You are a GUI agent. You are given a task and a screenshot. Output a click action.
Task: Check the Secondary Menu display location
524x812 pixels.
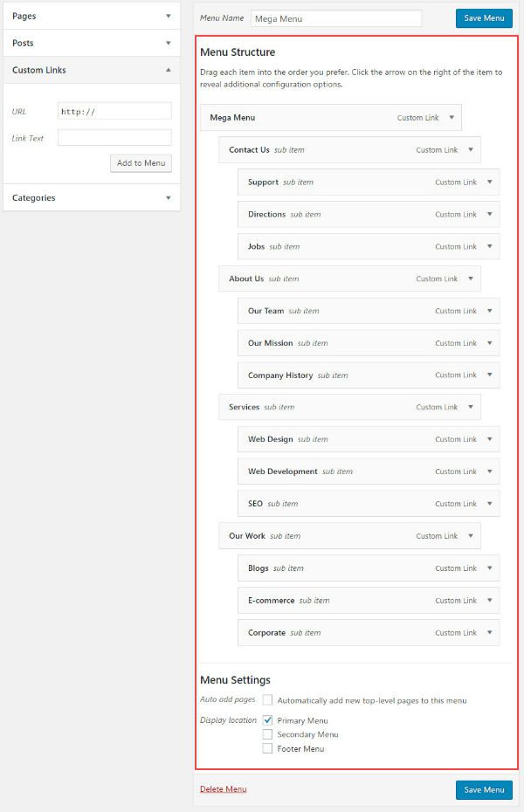[x=266, y=734]
